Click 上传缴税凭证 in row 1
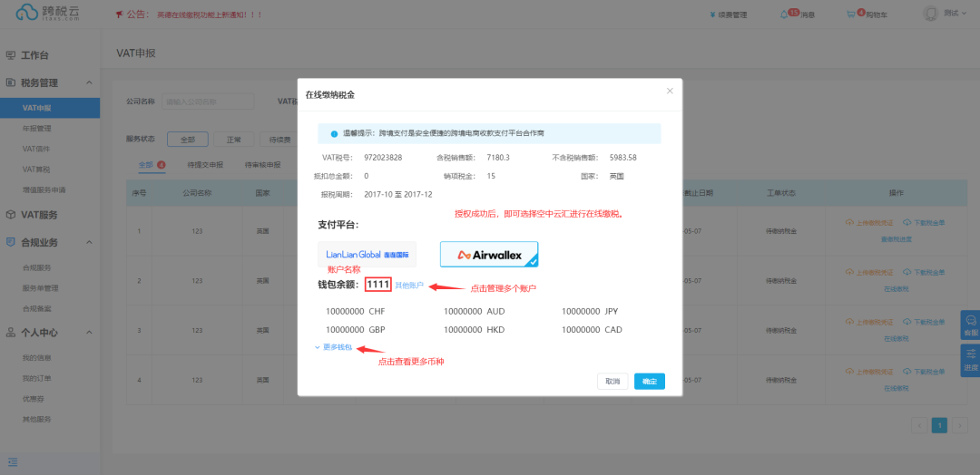Screen dimensions: 980x475 pos(869,223)
